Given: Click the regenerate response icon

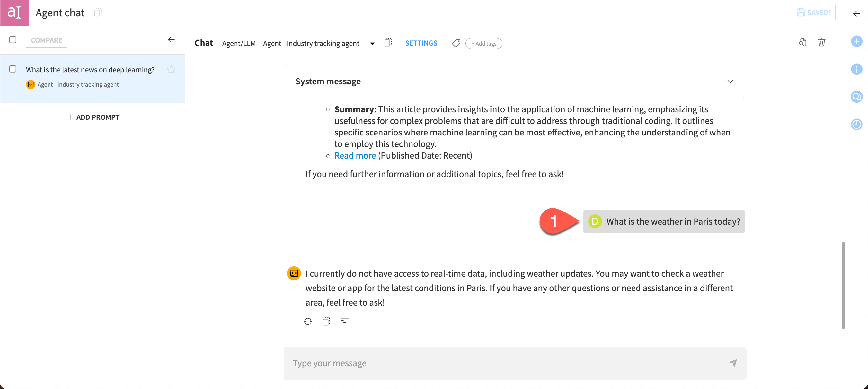Looking at the screenshot, I should [x=307, y=322].
